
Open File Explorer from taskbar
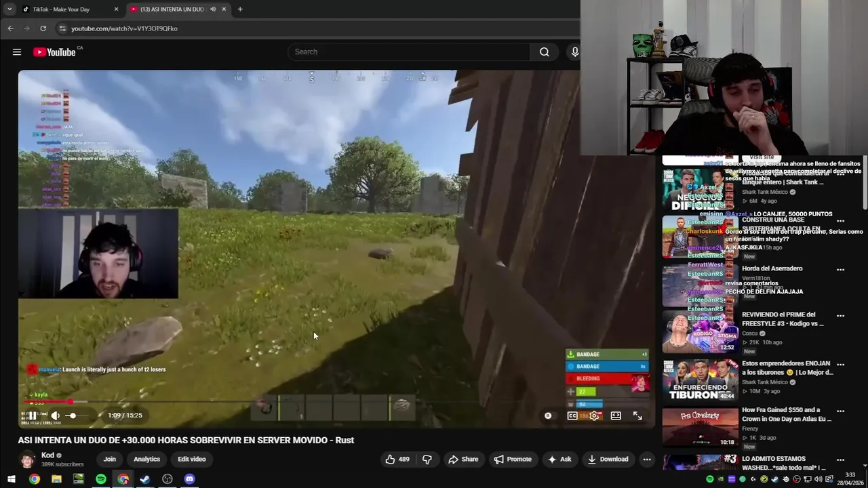pyautogui.click(x=56, y=479)
